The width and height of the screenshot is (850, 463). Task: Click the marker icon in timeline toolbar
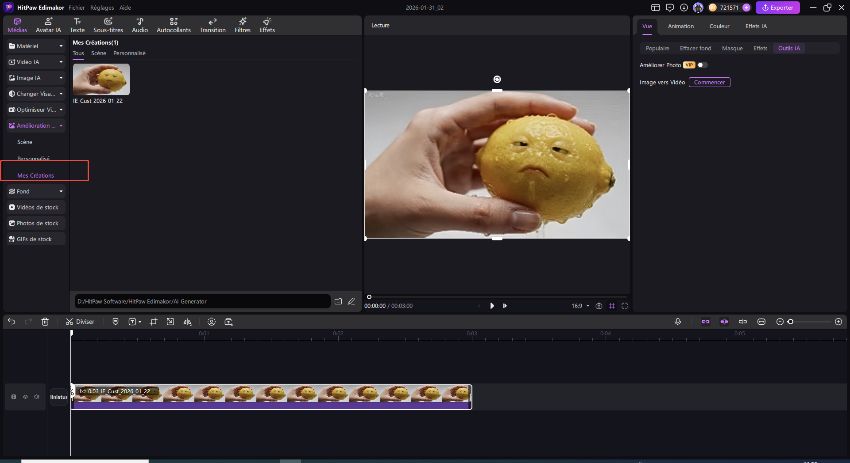pos(115,321)
